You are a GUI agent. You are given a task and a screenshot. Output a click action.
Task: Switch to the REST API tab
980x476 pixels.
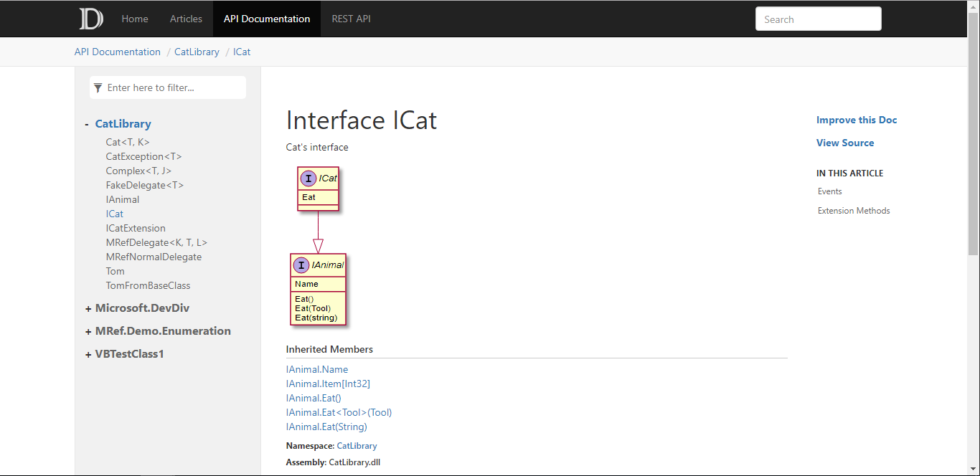(351, 19)
